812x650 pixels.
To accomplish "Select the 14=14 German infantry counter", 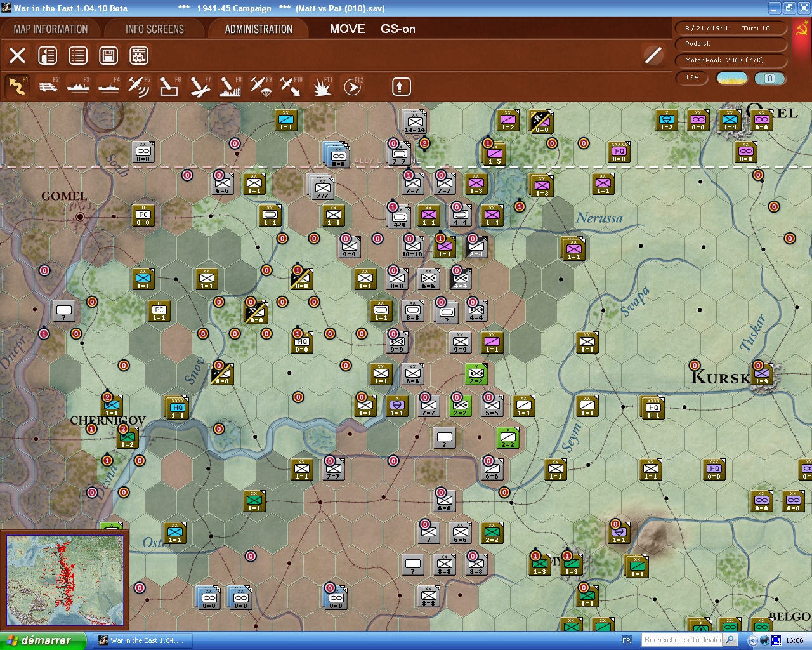I will click(415, 122).
